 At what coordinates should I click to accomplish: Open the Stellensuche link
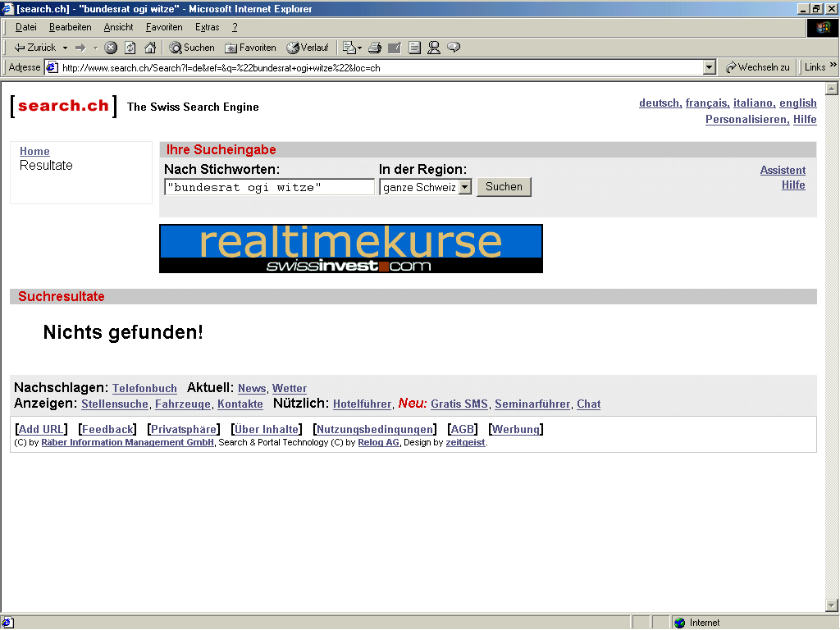pos(115,404)
